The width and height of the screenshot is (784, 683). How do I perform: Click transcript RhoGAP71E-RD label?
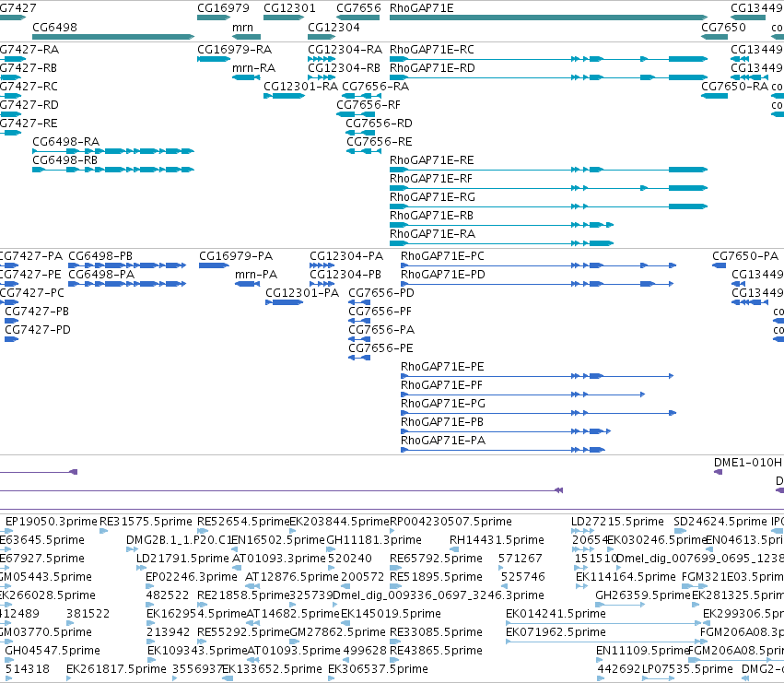[x=432, y=68]
